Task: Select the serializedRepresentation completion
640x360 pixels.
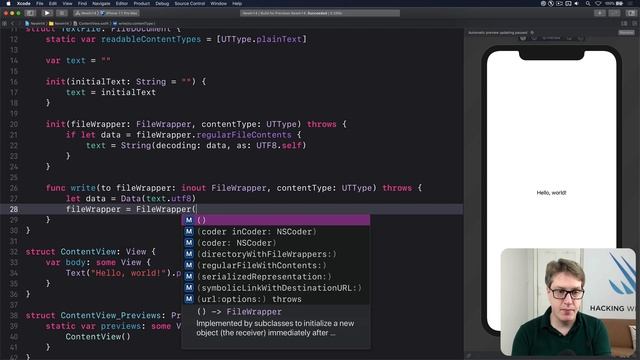Action: (276, 276)
